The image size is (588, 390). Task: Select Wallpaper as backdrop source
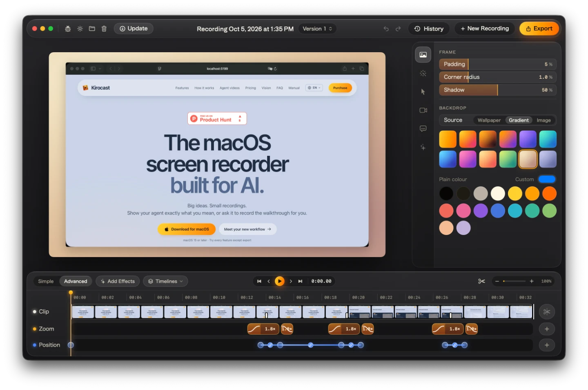coord(489,120)
